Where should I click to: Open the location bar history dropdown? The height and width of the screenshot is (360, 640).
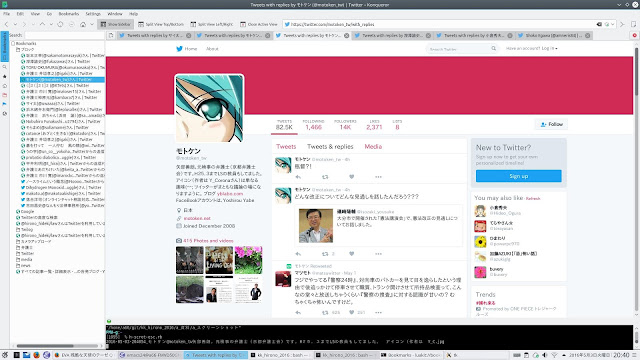(612, 24)
